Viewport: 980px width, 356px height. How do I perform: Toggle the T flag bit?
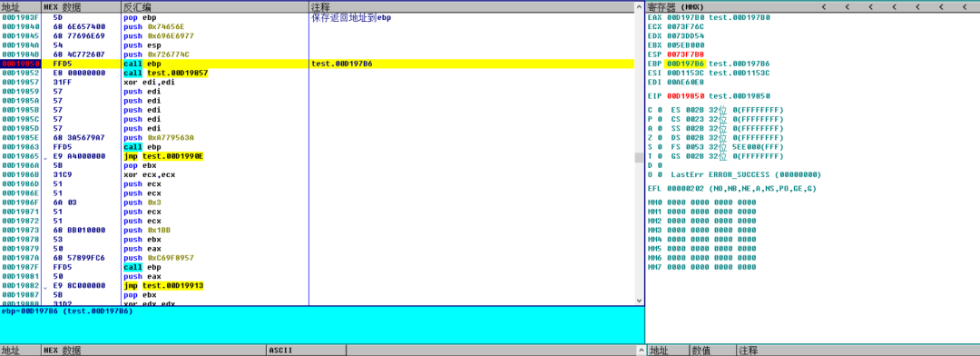coord(660,156)
